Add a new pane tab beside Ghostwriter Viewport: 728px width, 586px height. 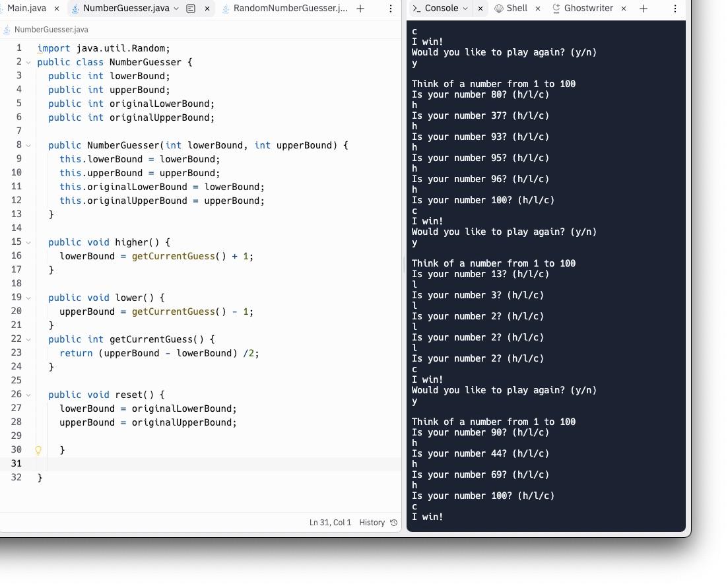click(x=644, y=9)
